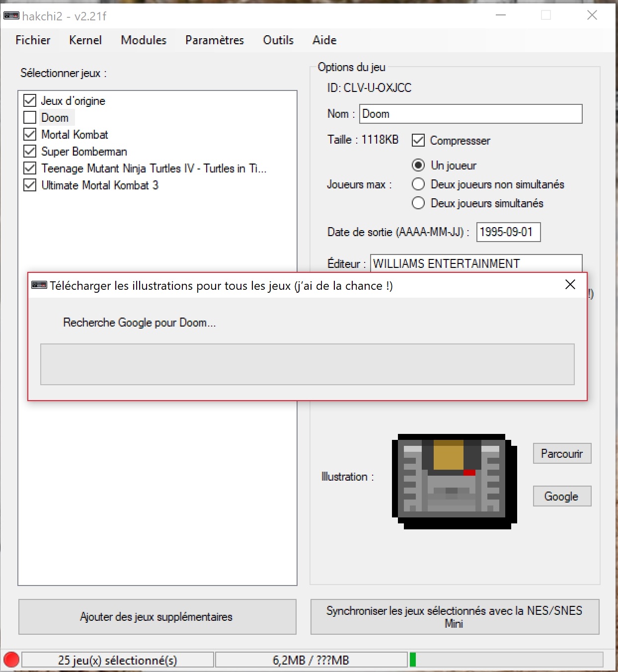Select Super Bomberman in games list
Image resolution: width=618 pixels, height=672 pixels.
(x=84, y=152)
